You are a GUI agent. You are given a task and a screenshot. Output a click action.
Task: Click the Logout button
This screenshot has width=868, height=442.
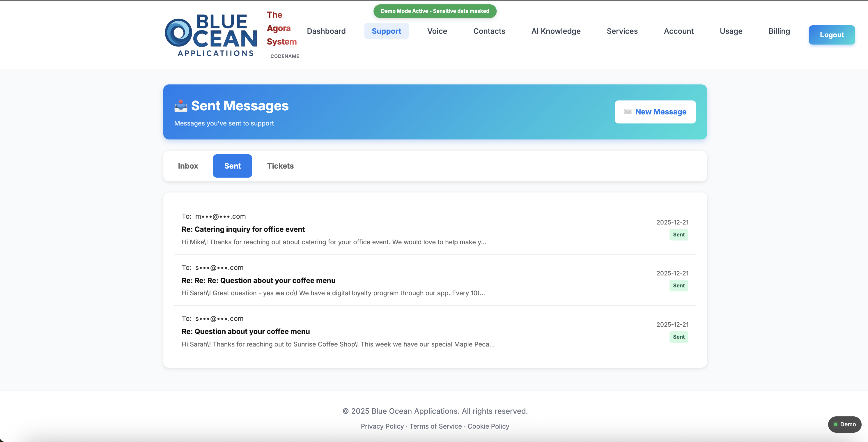(832, 35)
